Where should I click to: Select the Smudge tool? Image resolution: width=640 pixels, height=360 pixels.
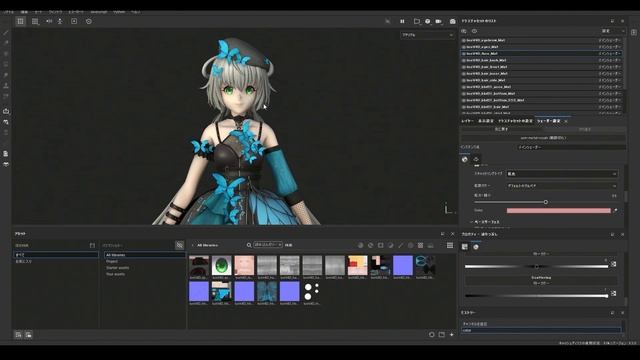coord(6,75)
